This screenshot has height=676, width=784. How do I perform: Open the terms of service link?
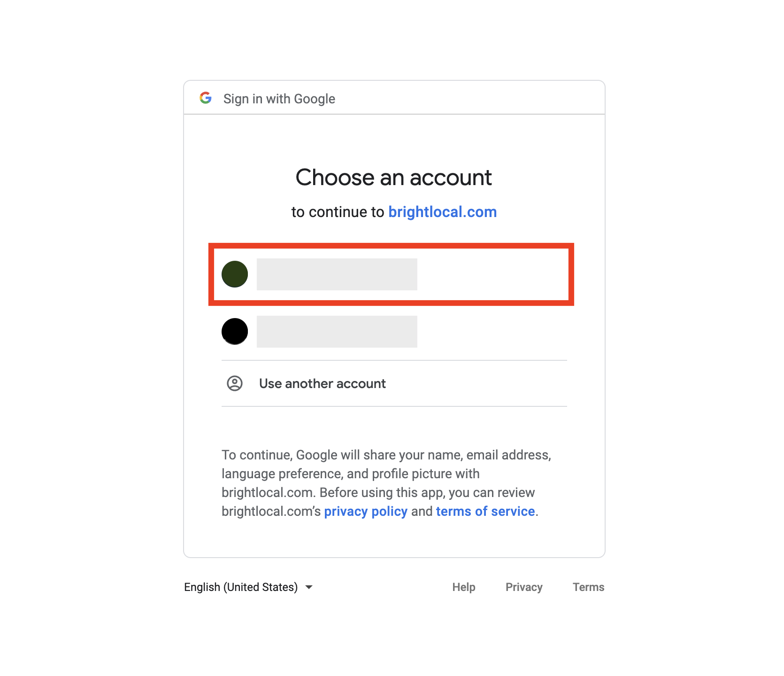click(485, 511)
